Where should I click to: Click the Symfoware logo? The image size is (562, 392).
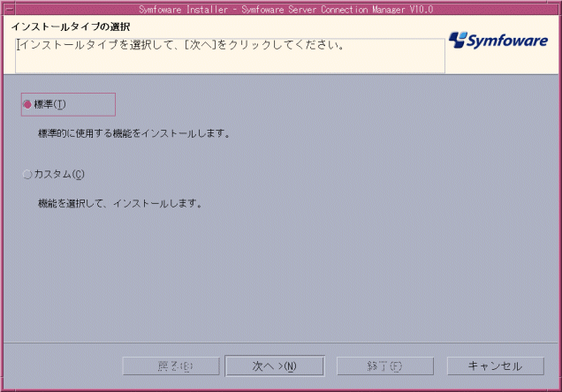click(x=498, y=41)
